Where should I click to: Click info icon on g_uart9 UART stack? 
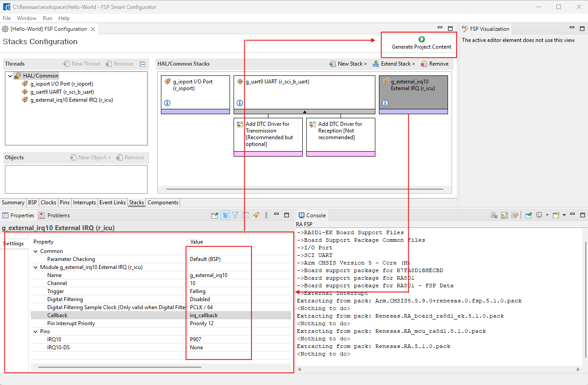(x=240, y=103)
